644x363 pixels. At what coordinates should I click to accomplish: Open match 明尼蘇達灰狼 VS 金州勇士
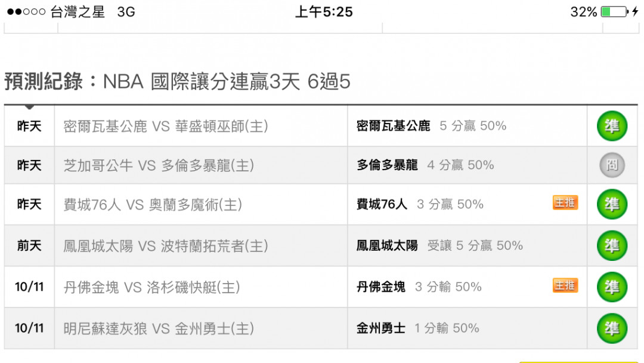[159, 328]
